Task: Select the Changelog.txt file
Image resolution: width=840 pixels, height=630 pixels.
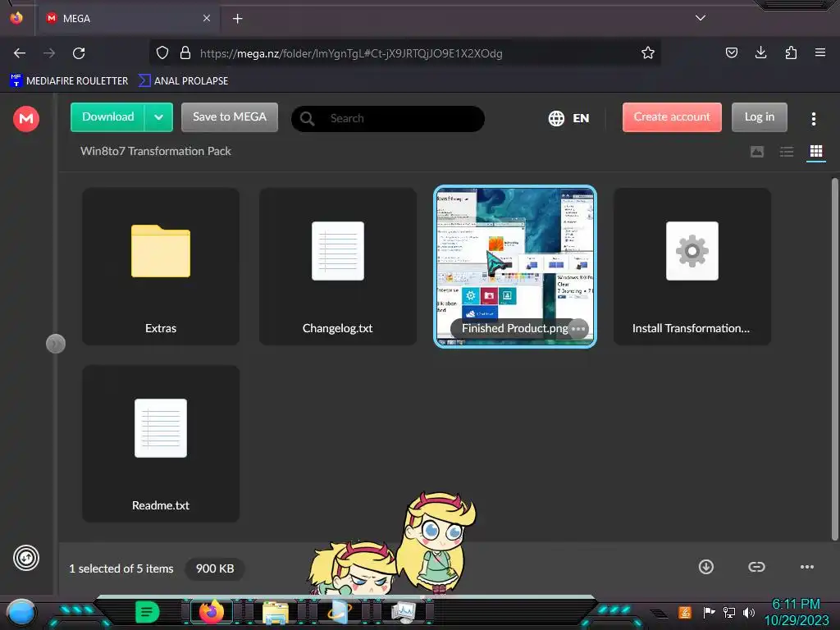Action: pos(337,267)
